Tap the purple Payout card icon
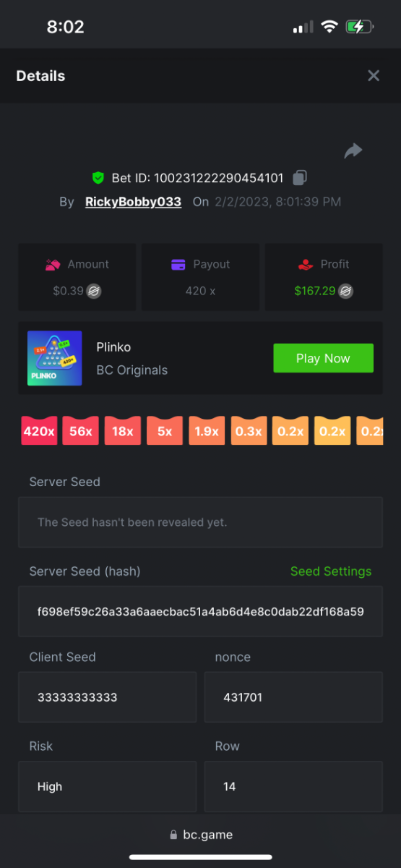Image resolution: width=401 pixels, height=868 pixels. click(178, 265)
